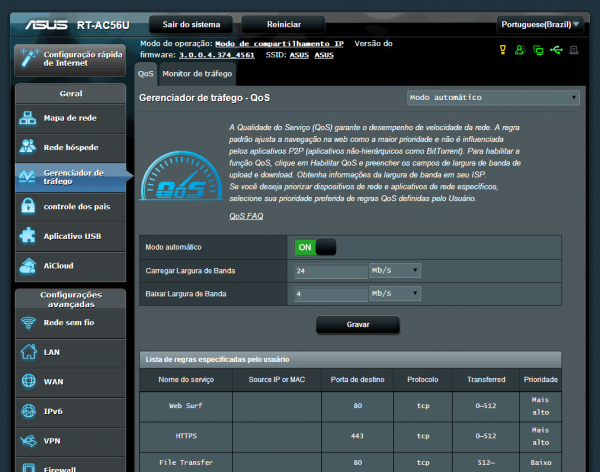Screen dimensions: 600x472
Task: Click Mais alto priority in Web Surf row
Action: pos(540,406)
